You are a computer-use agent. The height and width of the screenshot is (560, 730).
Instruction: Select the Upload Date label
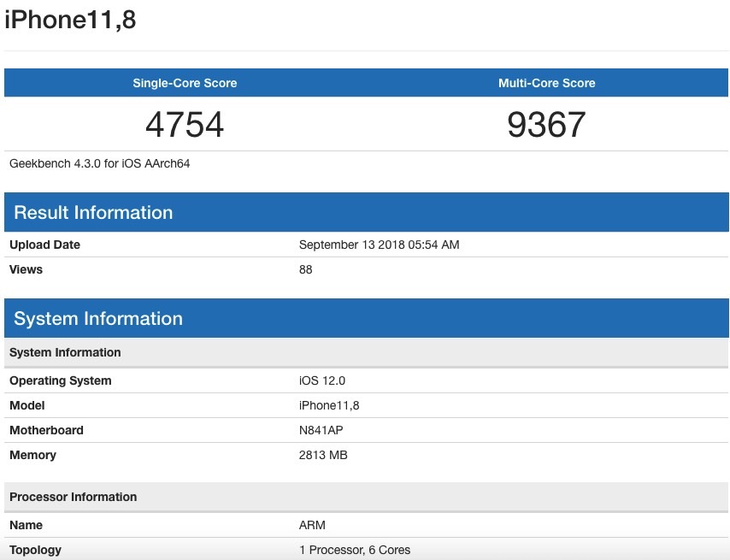pyautogui.click(x=44, y=245)
